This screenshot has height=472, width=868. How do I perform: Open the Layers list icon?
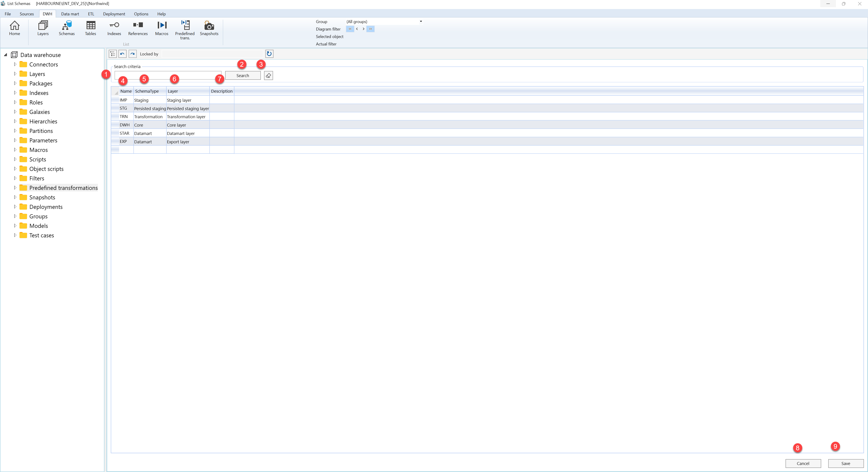43,28
